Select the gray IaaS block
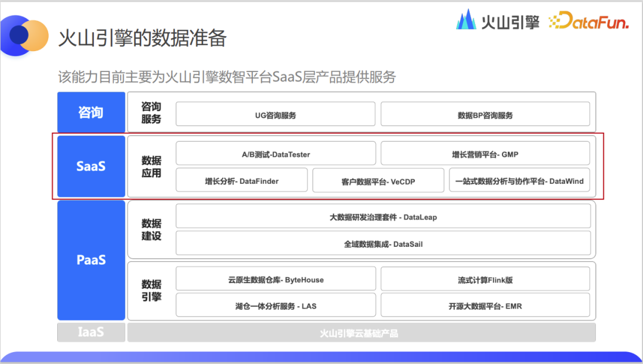This screenshot has width=643, height=364. (91, 332)
